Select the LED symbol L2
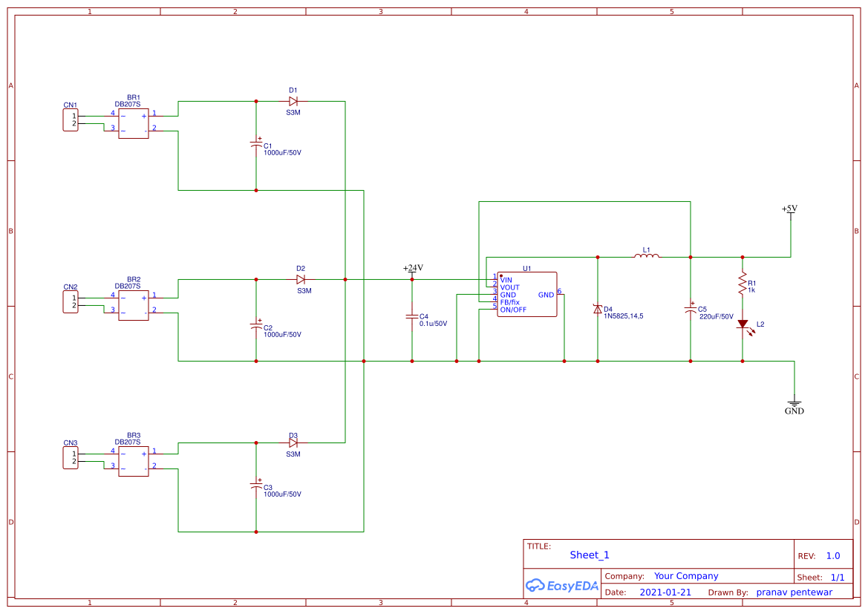The image size is (868, 614). pyautogui.click(x=744, y=325)
